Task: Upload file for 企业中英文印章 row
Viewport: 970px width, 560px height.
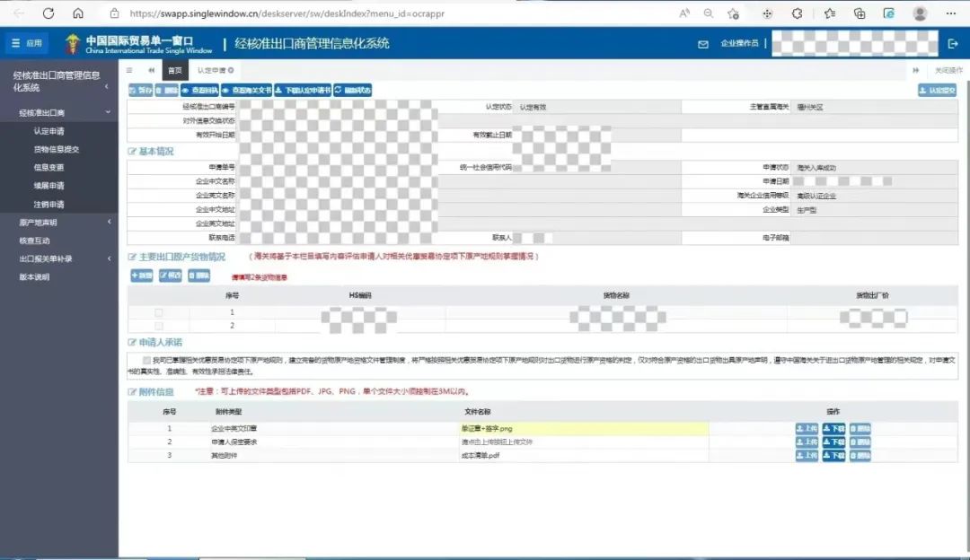Action: coord(806,429)
